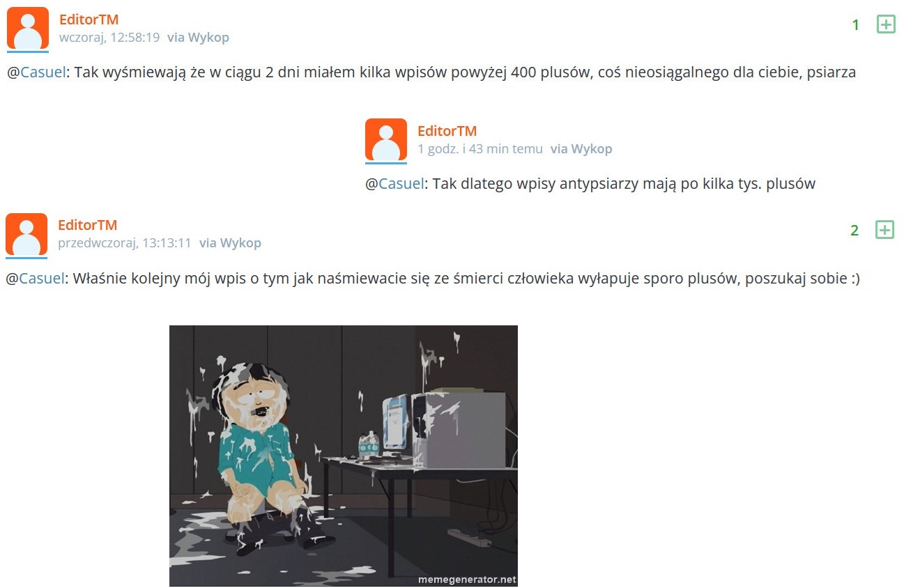This screenshot has height=588, width=913.
Task: Open the '1 godz. i 43 min temu' timestamp
Action: point(480,149)
